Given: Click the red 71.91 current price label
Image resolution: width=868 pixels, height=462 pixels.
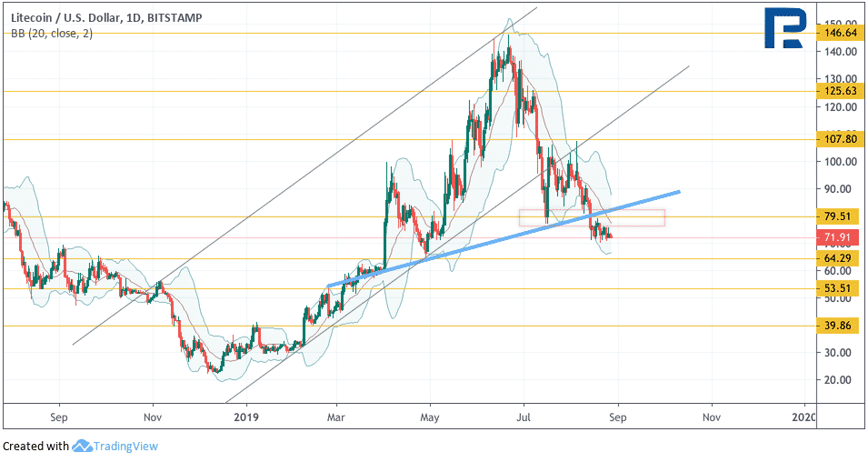Looking at the screenshot, I should 838,238.
